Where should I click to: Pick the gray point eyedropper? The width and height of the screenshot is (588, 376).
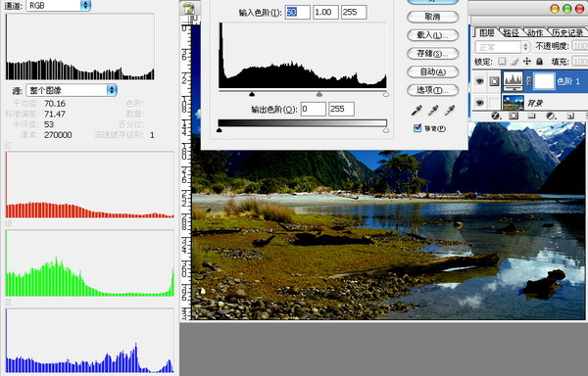click(x=433, y=110)
